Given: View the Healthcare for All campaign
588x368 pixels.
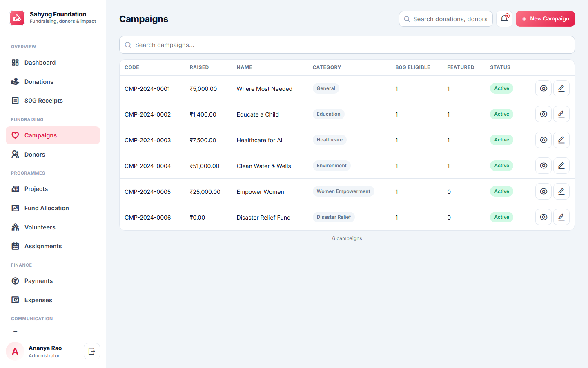Looking at the screenshot, I should 543,140.
